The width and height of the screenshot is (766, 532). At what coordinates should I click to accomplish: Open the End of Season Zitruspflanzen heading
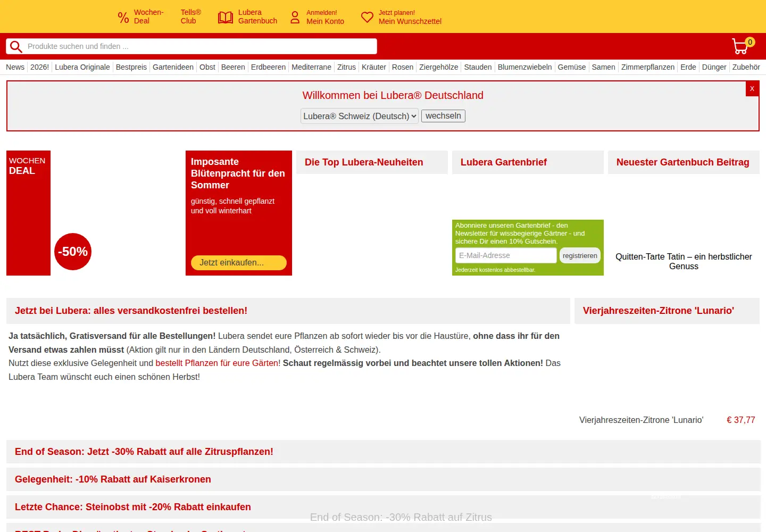(144, 452)
